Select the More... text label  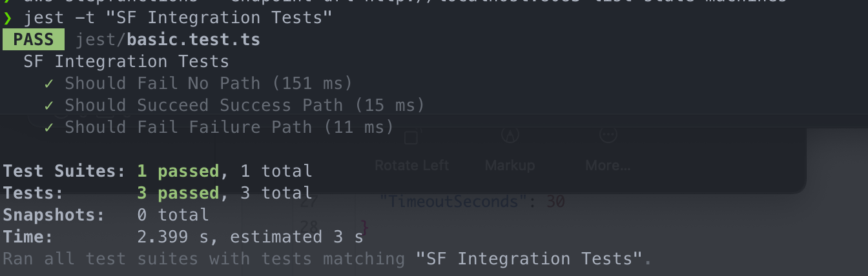pyautogui.click(x=608, y=166)
